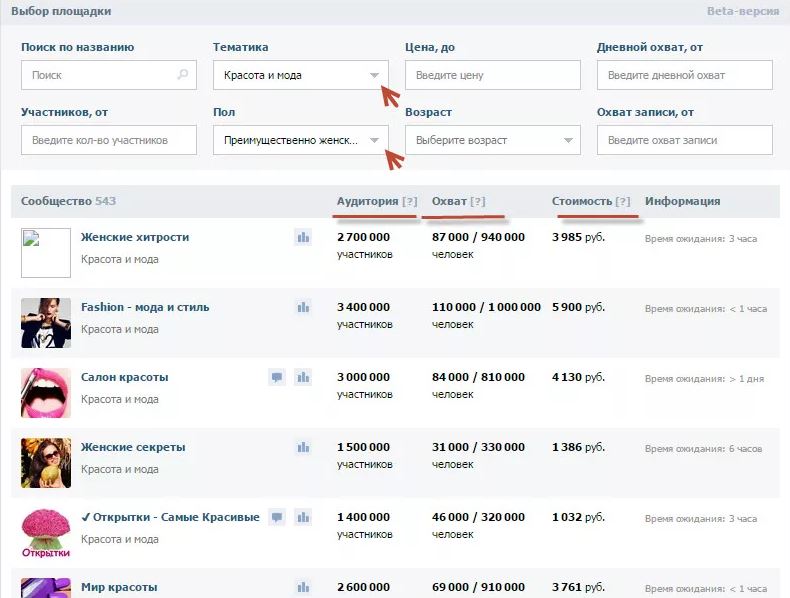The width and height of the screenshot is (790, 598).
Task: Click comment icon for Салон красоты
Action: coord(277,377)
